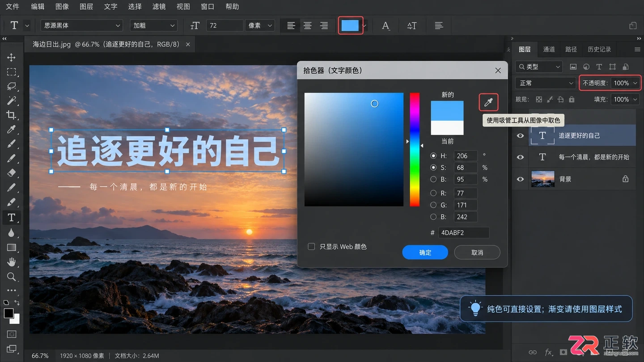Click the lock all padlock icon
This screenshot has height=362, width=644.
pos(572,100)
